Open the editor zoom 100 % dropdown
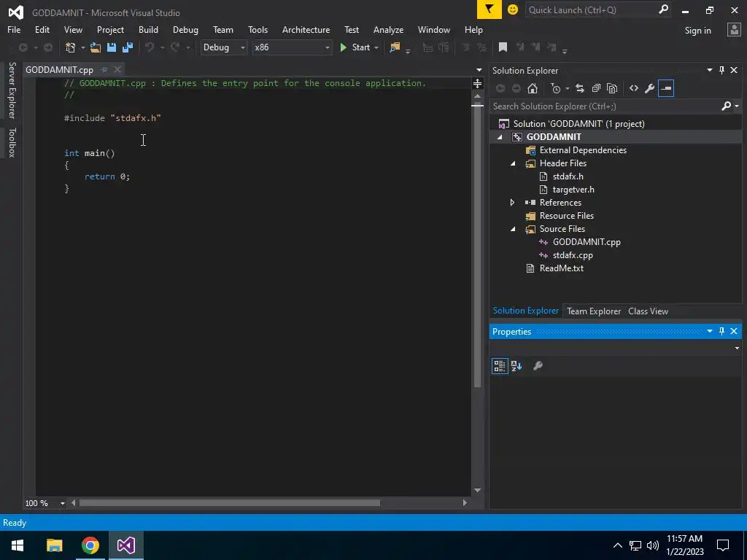Image resolution: width=747 pixels, height=560 pixels. pyautogui.click(x=63, y=503)
